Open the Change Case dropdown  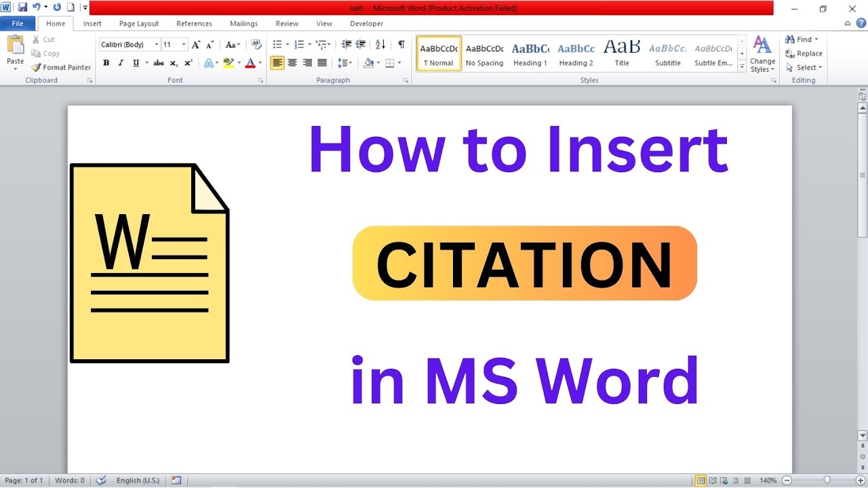click(x=233, y=45)
